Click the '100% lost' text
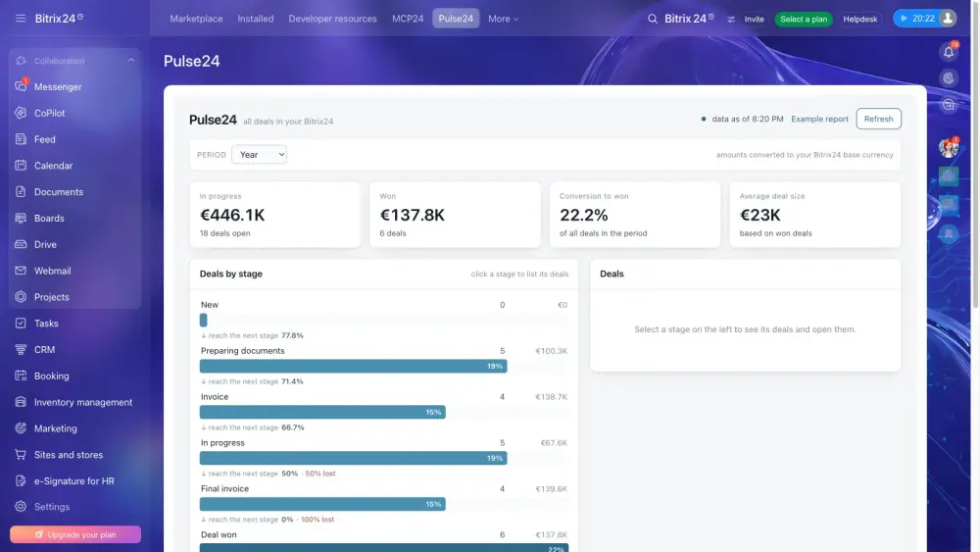This screenshot has height=552, width=980. pyautogui.click(x=317, y=520)
